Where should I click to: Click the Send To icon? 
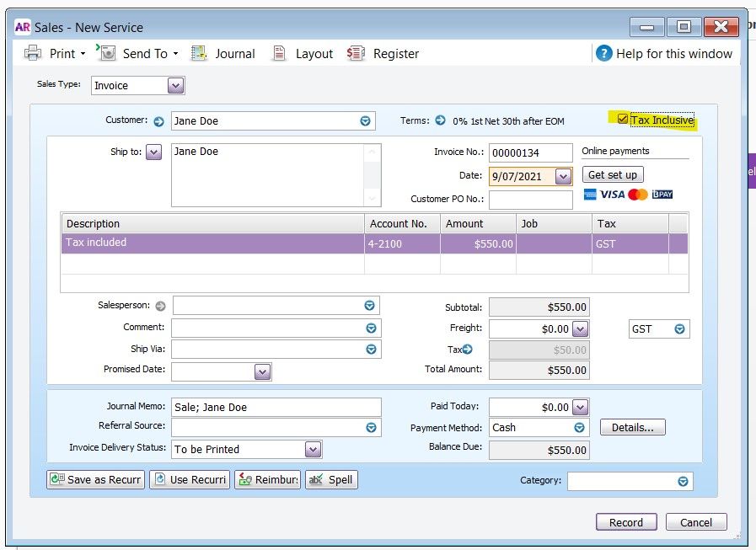(x=107, y=53)
